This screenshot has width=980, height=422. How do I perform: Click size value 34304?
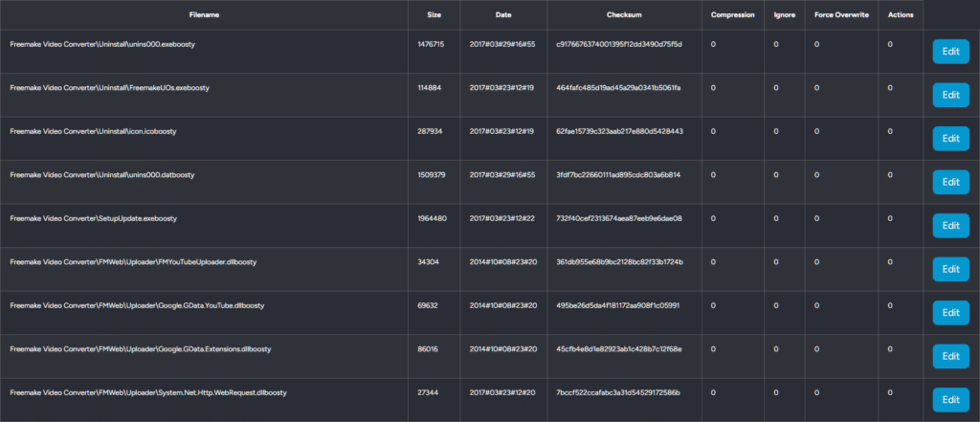pyautogui.click(x=428, y=262)
